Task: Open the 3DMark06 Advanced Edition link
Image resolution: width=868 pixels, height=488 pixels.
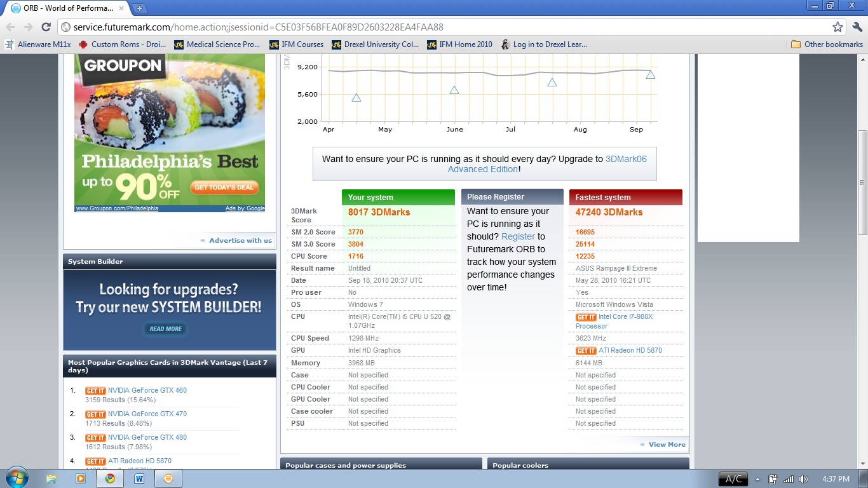Action: [547, 164]
